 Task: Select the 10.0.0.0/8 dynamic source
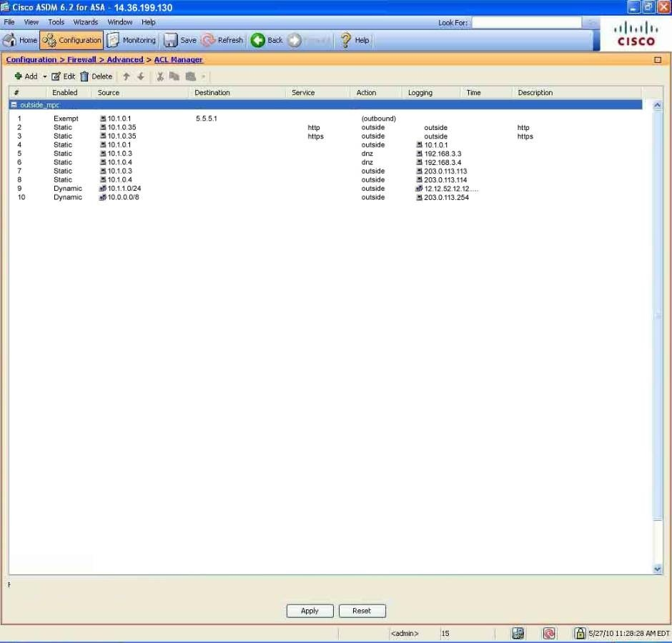123,197
